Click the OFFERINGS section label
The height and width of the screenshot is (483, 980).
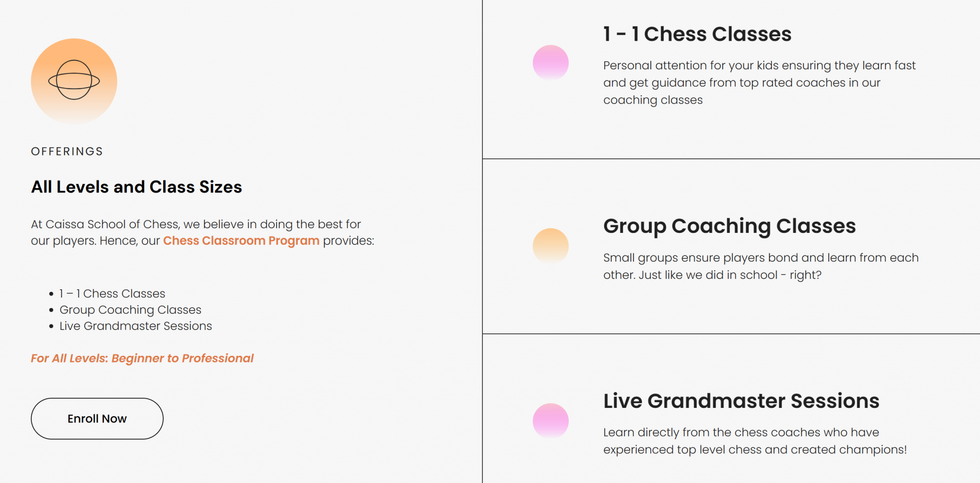tap(67, 152)
